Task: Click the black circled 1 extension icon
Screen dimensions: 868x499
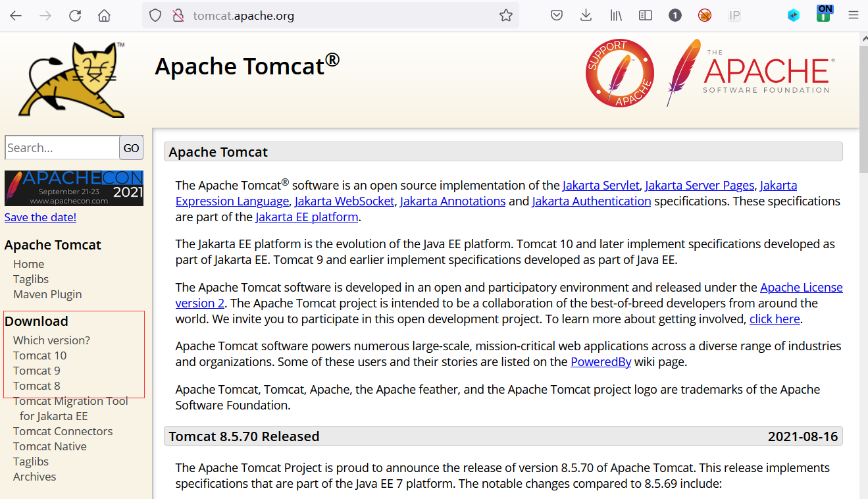Action: click(x=675, y=16)
